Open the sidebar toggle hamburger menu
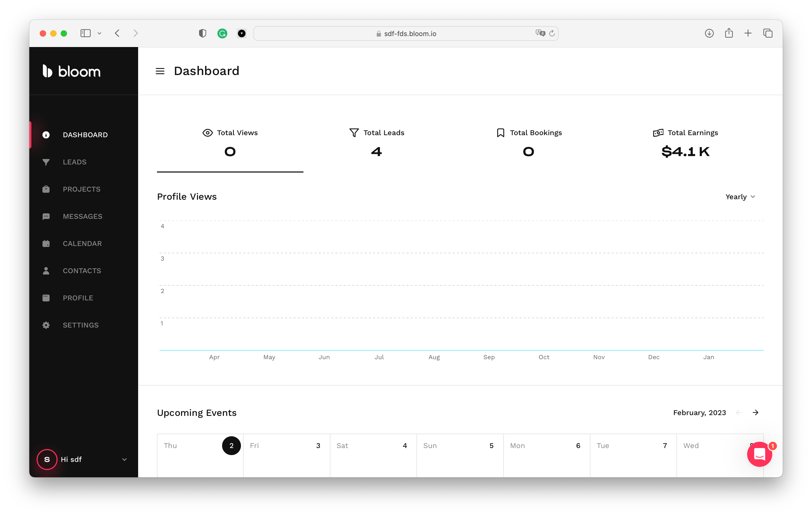 coord(160,71)
